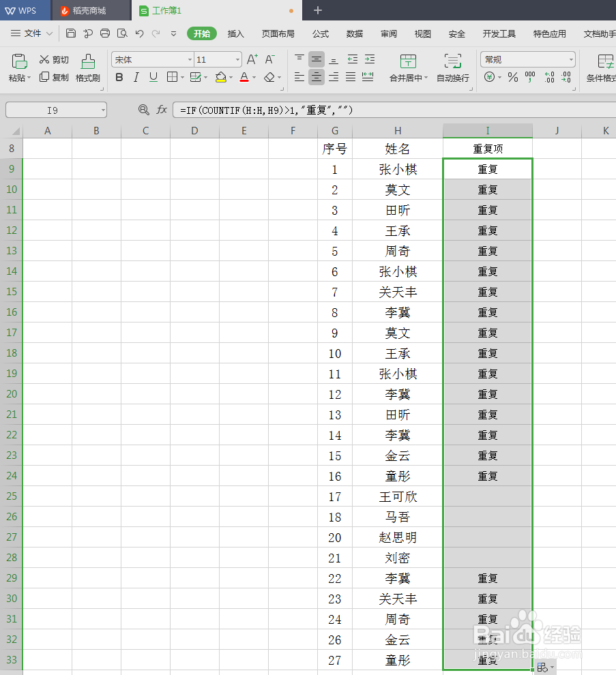This screenshot has width=616, height=675.
Task: Open number format dropdown (常规)
Action: coord(571,59)
